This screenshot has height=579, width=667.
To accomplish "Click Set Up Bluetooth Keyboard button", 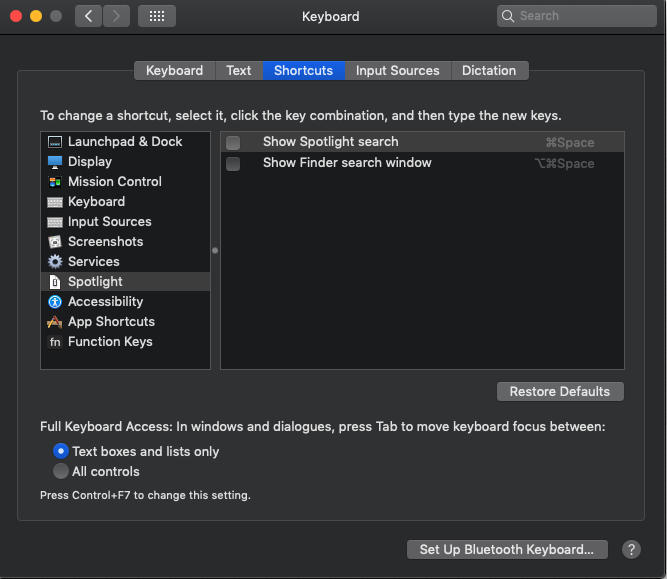I will click(507, 549).
